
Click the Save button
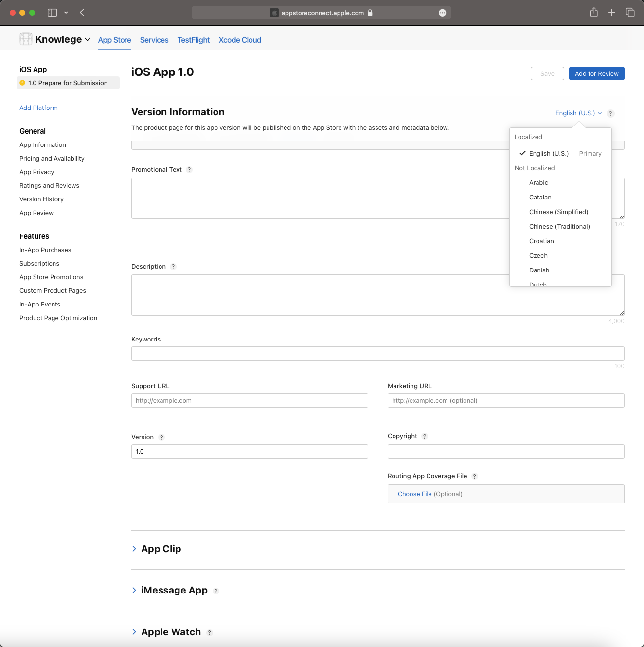(x=547, y=73)
